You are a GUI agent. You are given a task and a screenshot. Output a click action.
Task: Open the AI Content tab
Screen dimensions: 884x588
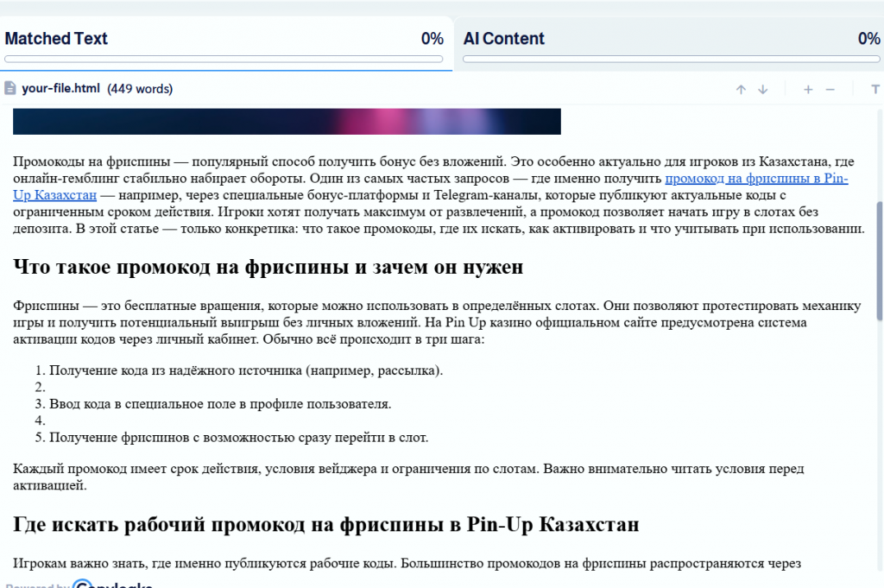coord(504,39)
